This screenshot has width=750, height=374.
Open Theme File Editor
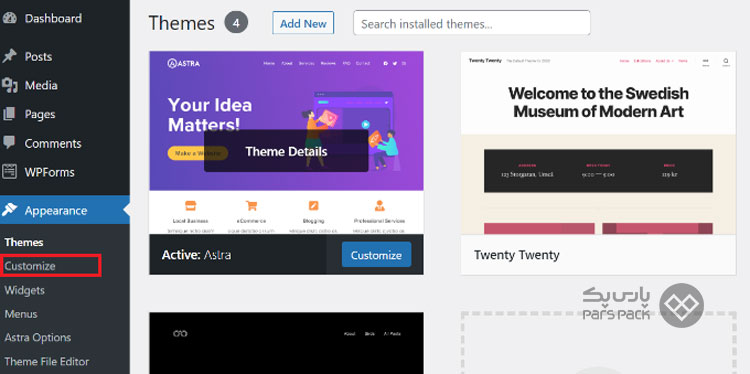pyautogui.click(x=47, y=362)
